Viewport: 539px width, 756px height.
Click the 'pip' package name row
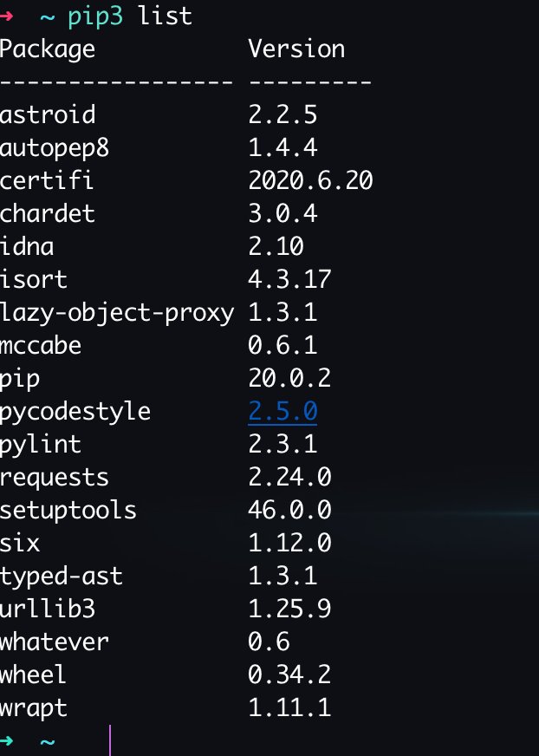click(x=20, y=380)
